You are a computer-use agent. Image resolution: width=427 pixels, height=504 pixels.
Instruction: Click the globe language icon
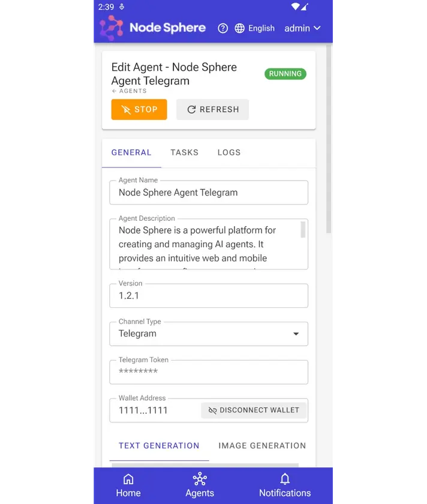(239, 28)
